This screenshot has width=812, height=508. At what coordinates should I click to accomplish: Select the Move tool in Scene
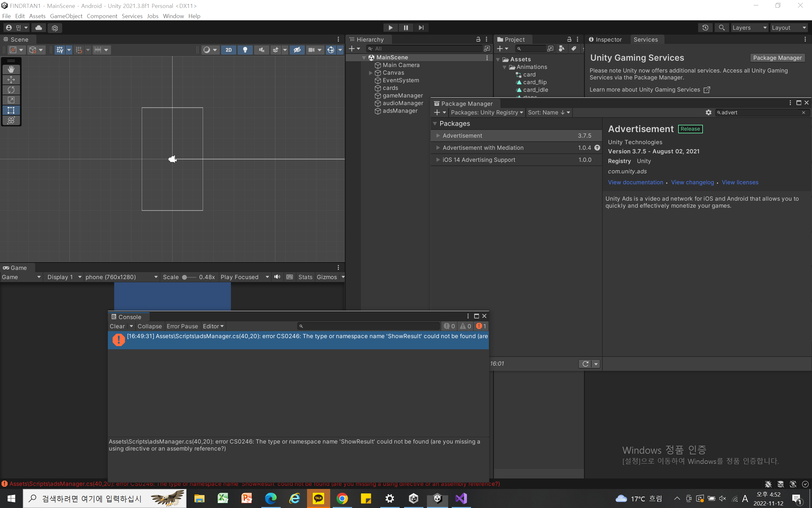[11, 80]
